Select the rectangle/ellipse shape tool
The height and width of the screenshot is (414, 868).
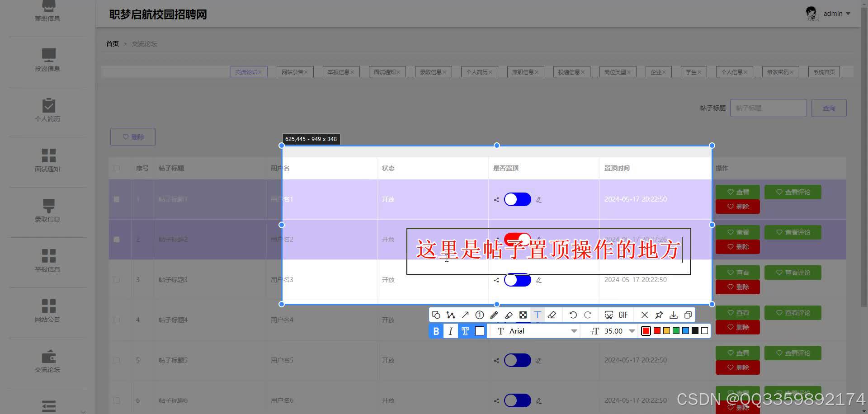pyautogui.click(x=436, y=315)
